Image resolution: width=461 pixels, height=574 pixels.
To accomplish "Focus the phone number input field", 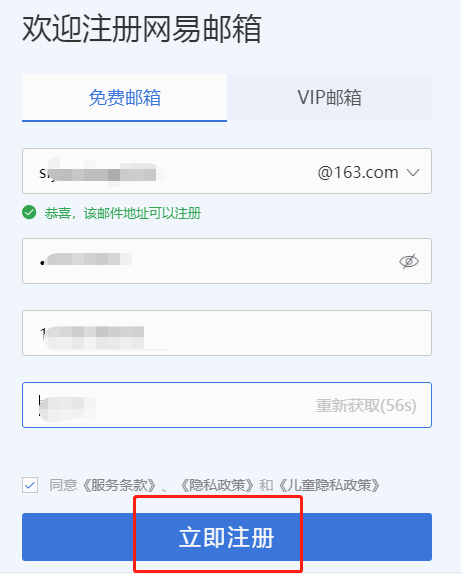I will point(227,333).
